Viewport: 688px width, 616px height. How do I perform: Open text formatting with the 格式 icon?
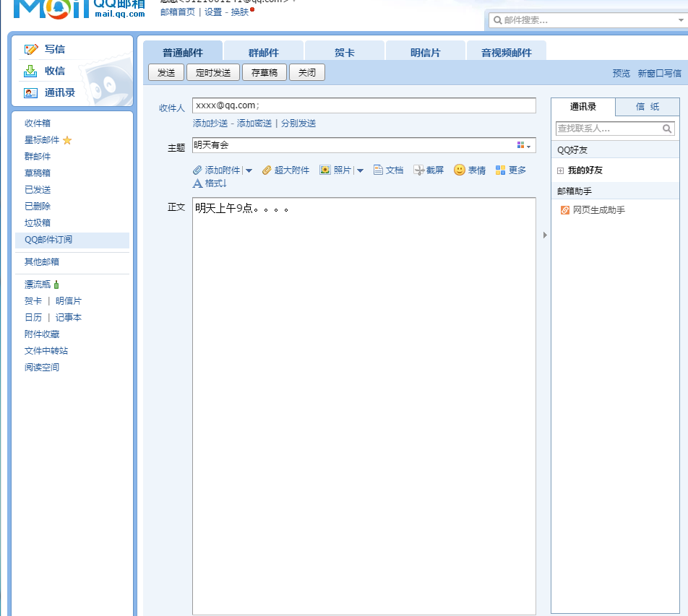[x=196, y=183]
